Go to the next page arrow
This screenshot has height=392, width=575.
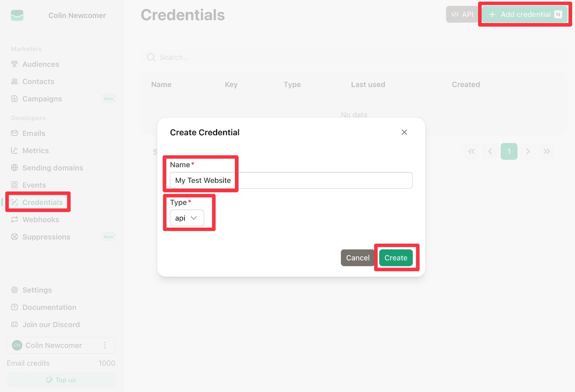tap(528, 152)
